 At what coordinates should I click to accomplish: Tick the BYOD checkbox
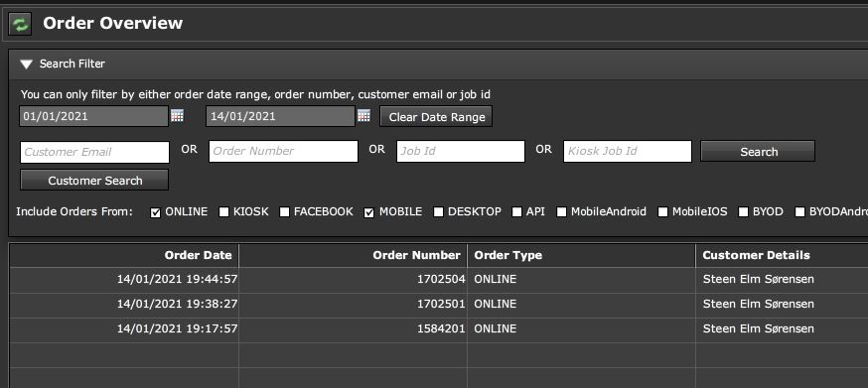click(x=744, y=212)
